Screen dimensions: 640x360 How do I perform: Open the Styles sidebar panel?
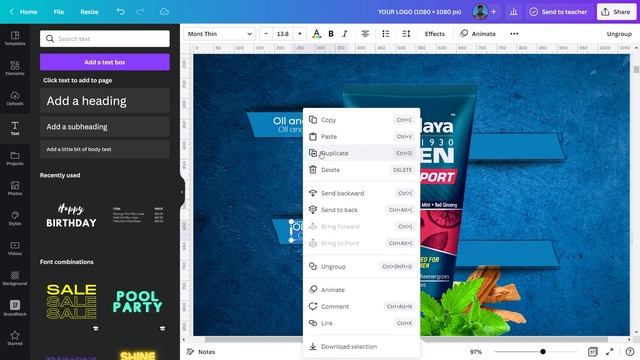point(15,218)
